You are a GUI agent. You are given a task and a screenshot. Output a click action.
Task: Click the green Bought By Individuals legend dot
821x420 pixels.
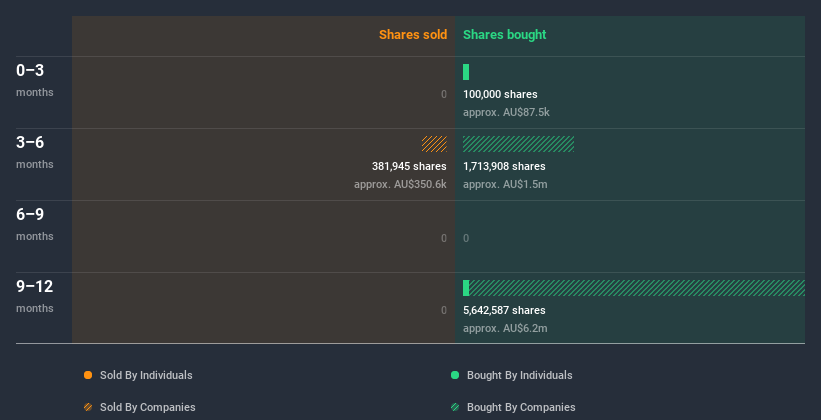[x=455, y=375]
